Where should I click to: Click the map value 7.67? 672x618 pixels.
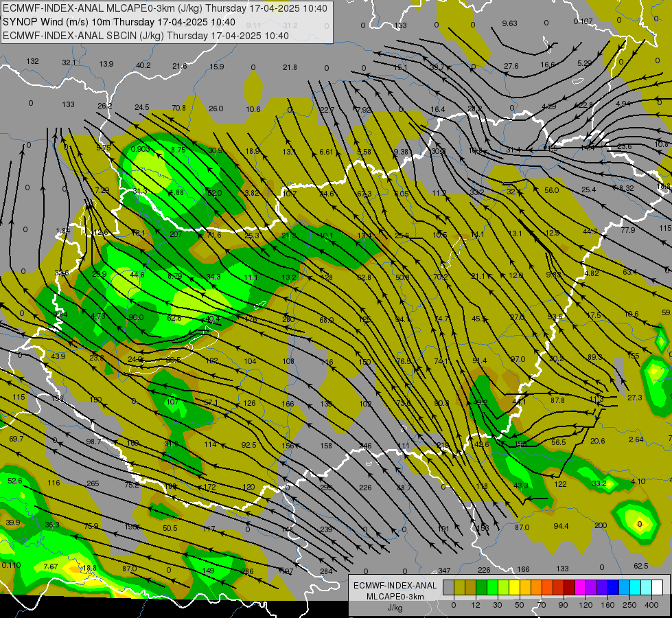point(51,566)
